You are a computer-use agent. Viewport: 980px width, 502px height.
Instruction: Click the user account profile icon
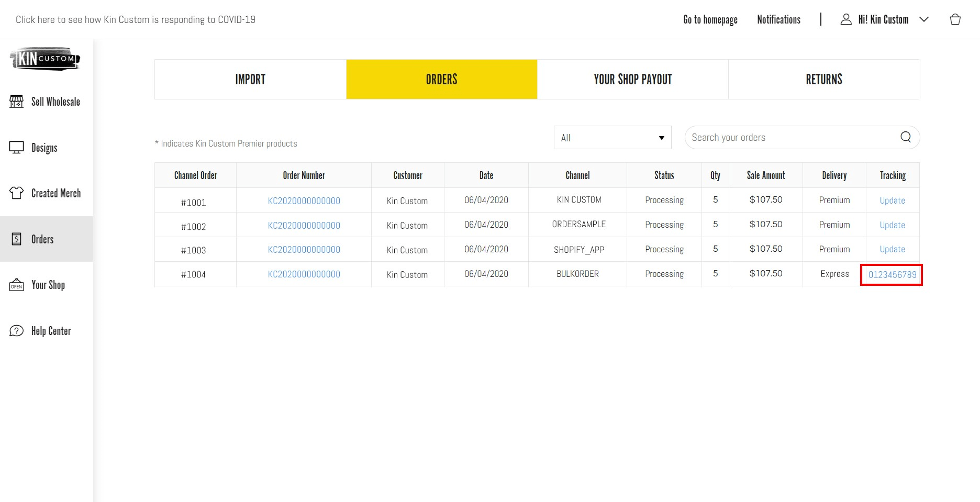[846, 19]
